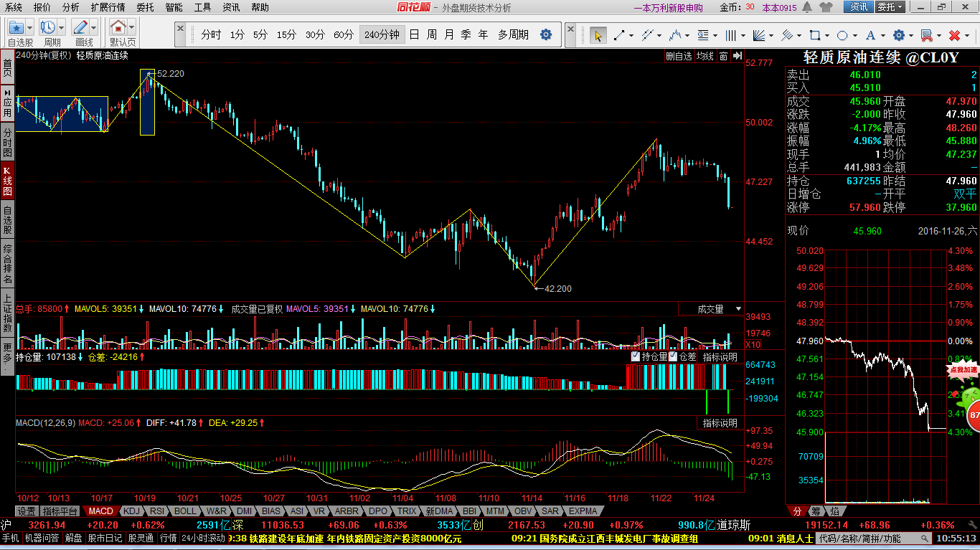
Task: Select the scissors delete-drawing tool
Action: tap(926, 35)
